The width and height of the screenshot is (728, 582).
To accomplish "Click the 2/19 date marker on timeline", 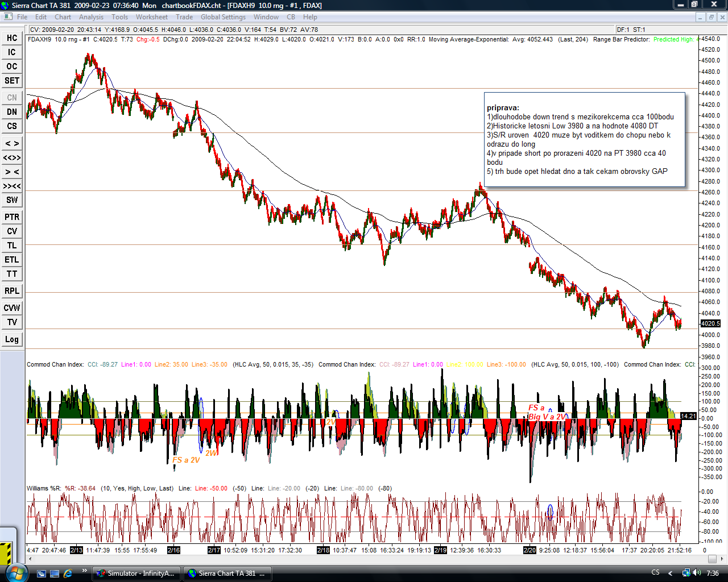I will pos(440,550).
